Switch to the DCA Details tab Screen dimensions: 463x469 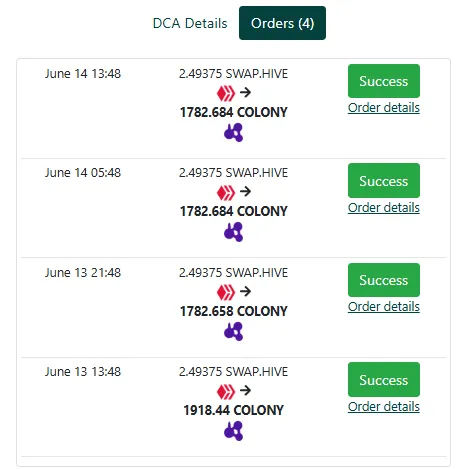click(x=190, y=23)
